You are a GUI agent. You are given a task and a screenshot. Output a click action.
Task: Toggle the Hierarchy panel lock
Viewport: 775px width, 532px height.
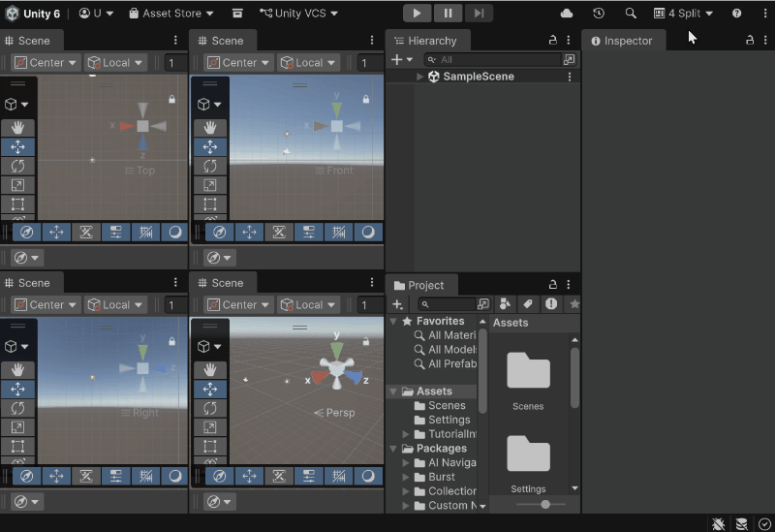[552, 41]
